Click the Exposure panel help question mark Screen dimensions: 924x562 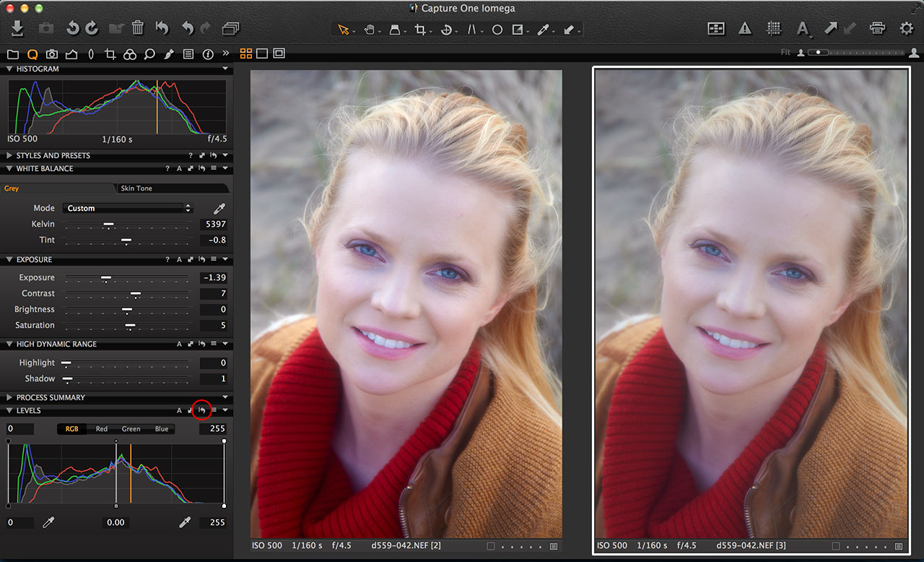(167, 259)
